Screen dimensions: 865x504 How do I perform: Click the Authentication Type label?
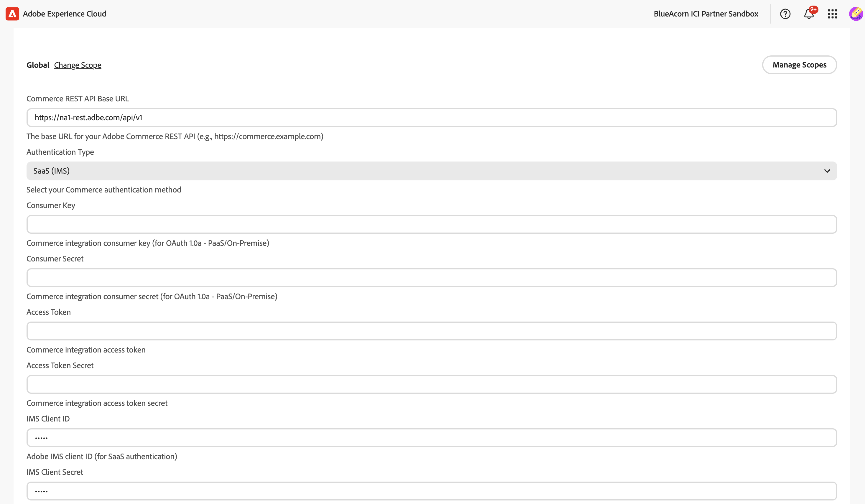click(60, 152)
